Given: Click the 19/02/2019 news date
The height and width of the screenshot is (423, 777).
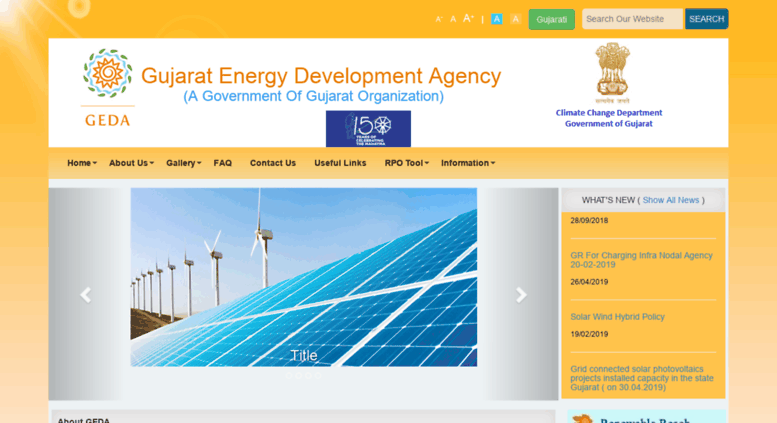Looking at the screenshot, I should [x=589, y=334].
